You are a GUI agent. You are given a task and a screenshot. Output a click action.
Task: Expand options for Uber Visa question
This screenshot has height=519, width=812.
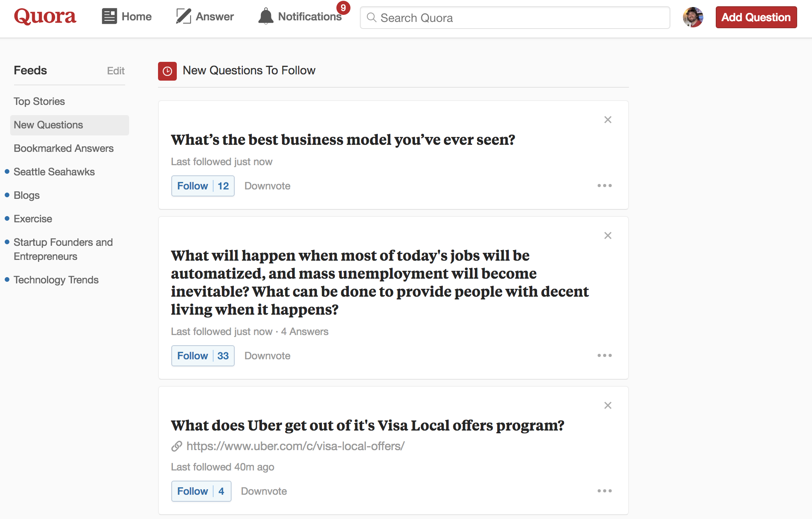click(605, 490)
